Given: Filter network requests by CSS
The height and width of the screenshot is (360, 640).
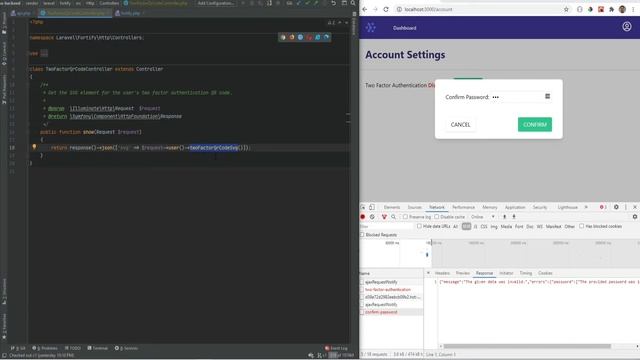Looking at the screenshot, I should pos(484,226).
